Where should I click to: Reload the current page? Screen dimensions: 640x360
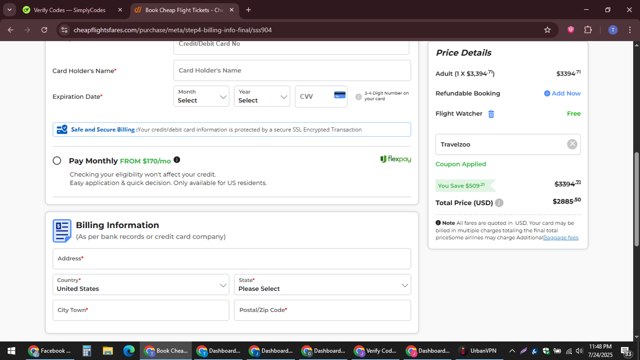[x=44, y=30]
